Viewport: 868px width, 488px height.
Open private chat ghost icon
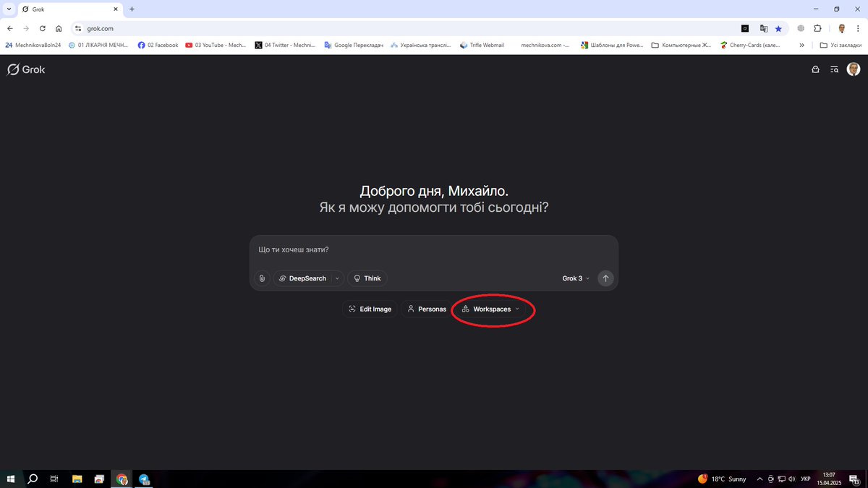(816, 69)
